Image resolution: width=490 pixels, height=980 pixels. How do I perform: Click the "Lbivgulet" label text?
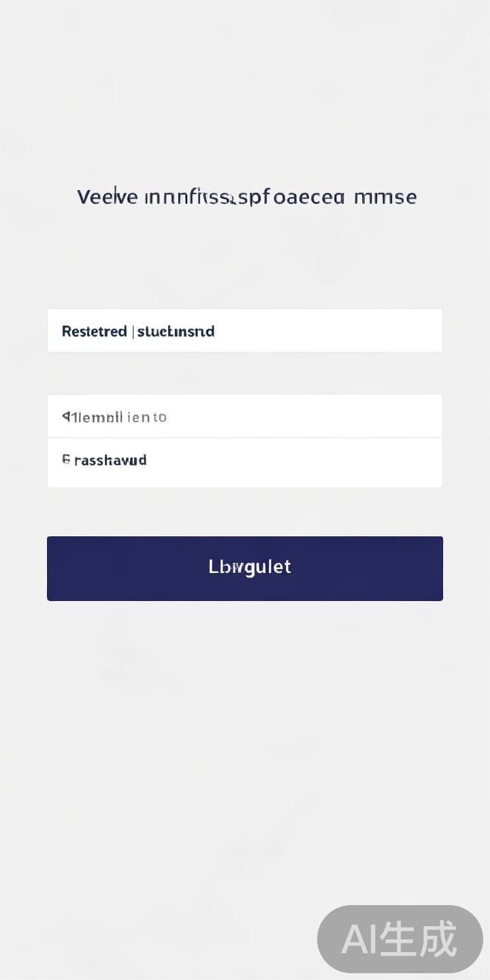coord(250,567)
